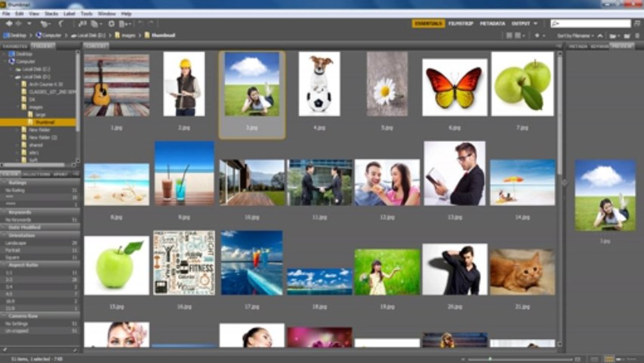This screenshot has width=644, height=363.
Task: Toggle the Un-cropped filter
Action: click(40, 331)
